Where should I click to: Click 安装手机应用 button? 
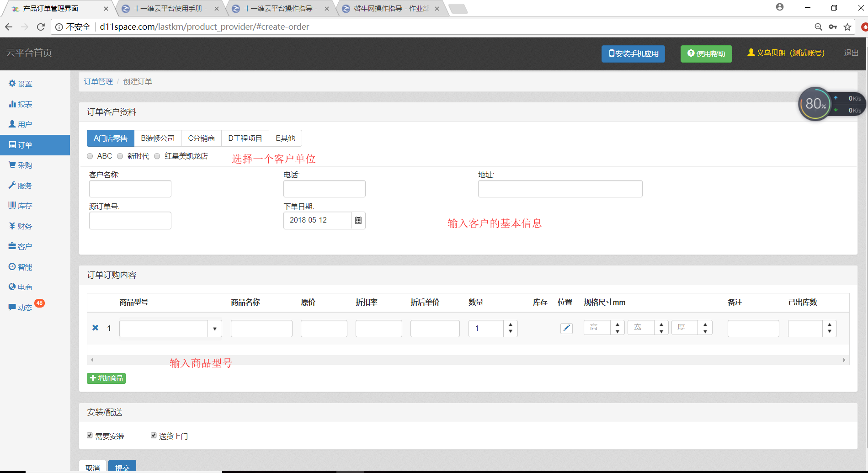click(633, 54)
